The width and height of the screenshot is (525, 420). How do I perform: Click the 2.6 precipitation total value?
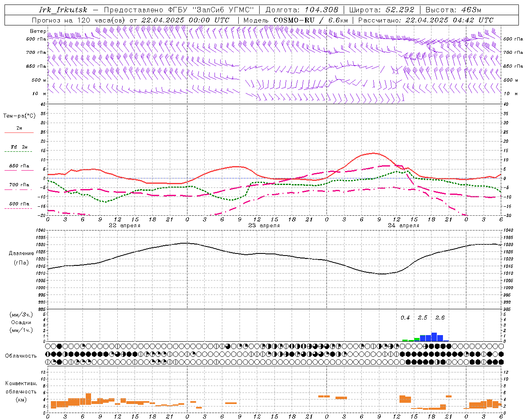[440, 318]
